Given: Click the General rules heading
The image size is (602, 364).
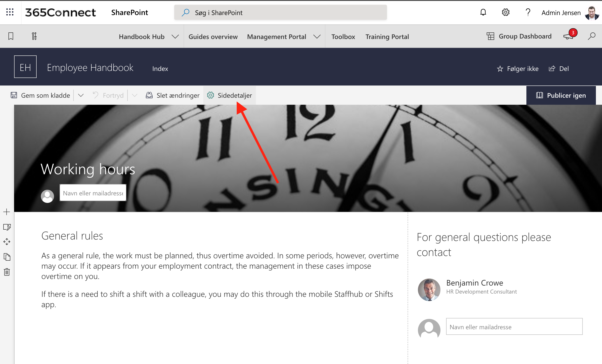Looking at the screenshot, I should click(72, 236).
